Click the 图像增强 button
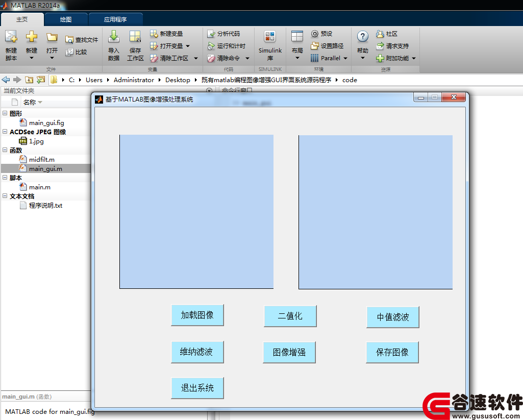The width and height of the screenshot is (523, 420). click(x=289, y=352)
